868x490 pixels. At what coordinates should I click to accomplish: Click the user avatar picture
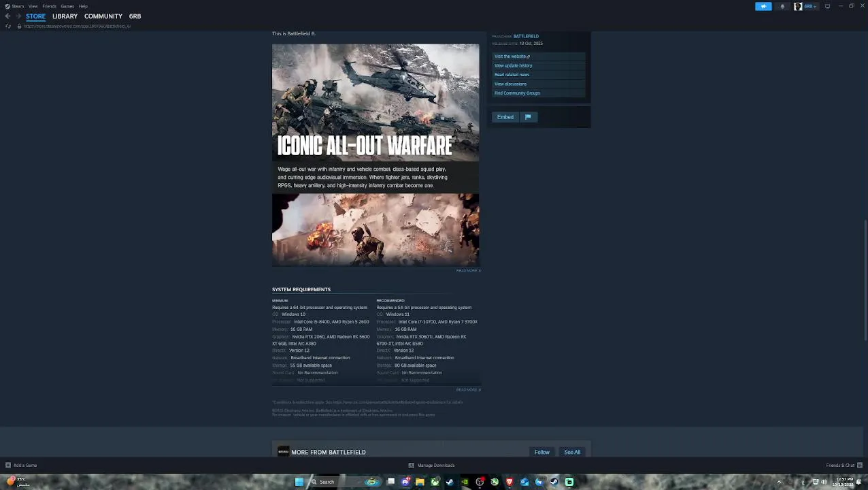pos(798,6)
